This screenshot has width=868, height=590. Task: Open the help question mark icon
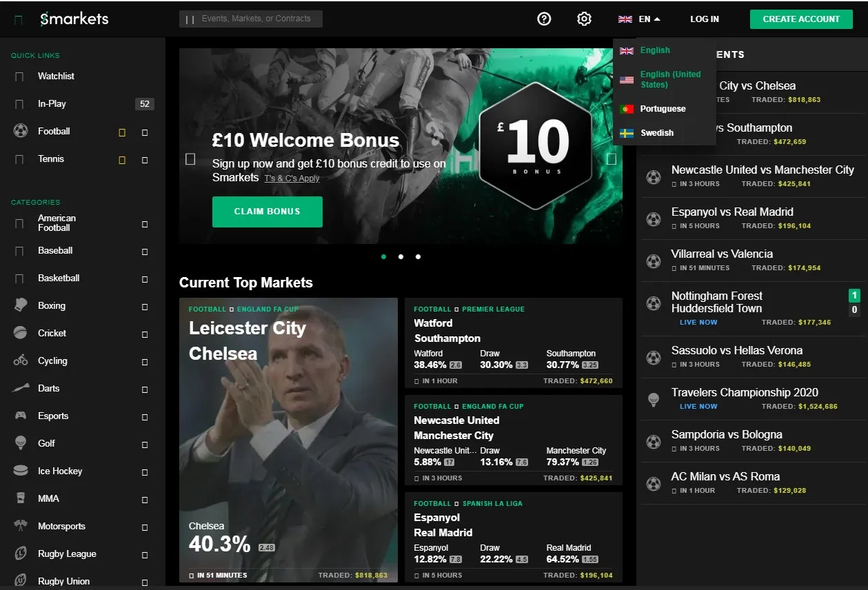click(544, 19)
